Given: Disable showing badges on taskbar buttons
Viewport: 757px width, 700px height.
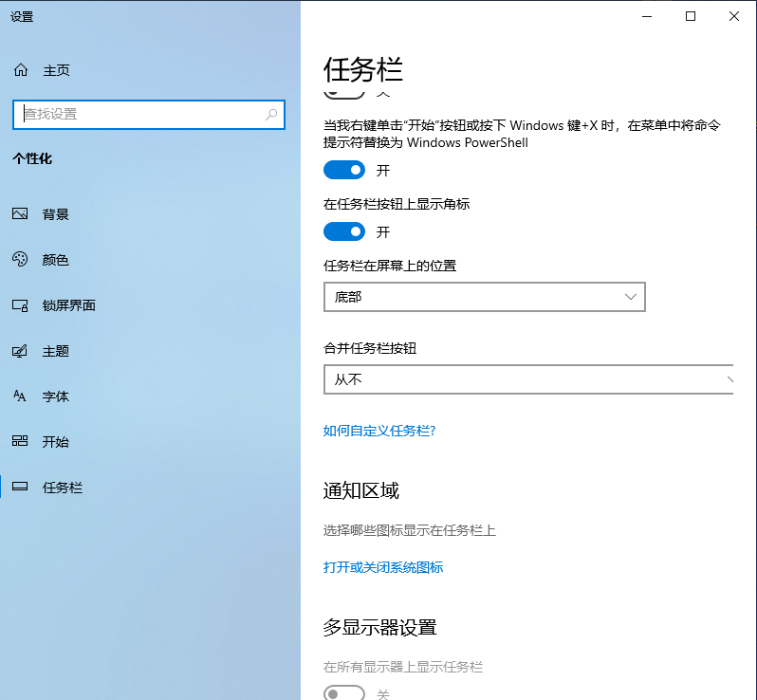Looking at the screenshot, I should click(x=344, y=231).
